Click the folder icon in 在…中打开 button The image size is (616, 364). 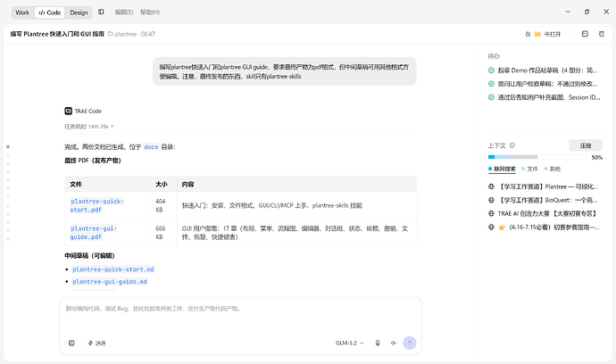[537, 34]
